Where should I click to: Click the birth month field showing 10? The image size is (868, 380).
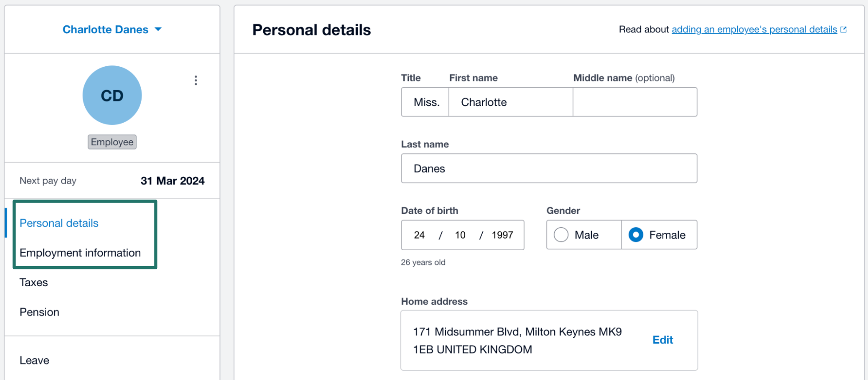[460, 235]
